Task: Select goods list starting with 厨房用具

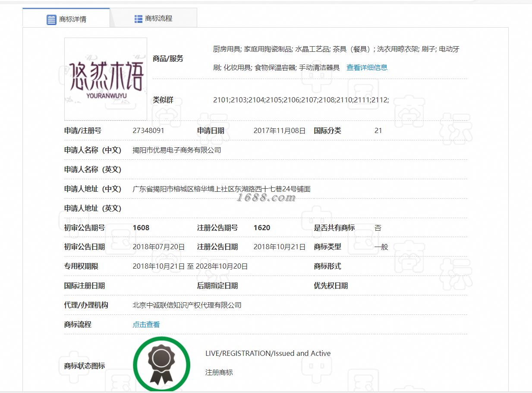Action: click(336, 58)
